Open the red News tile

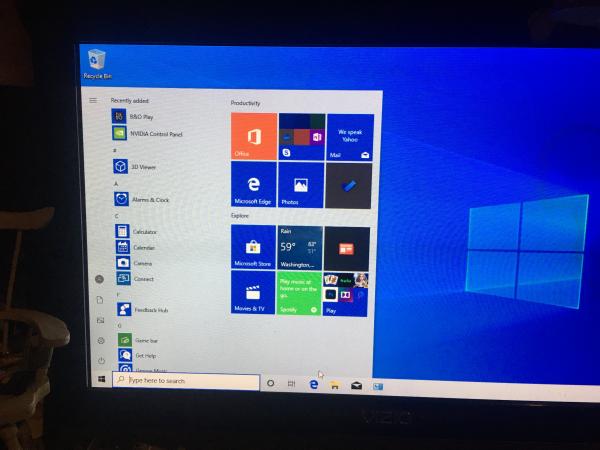[x=347, y=249]
